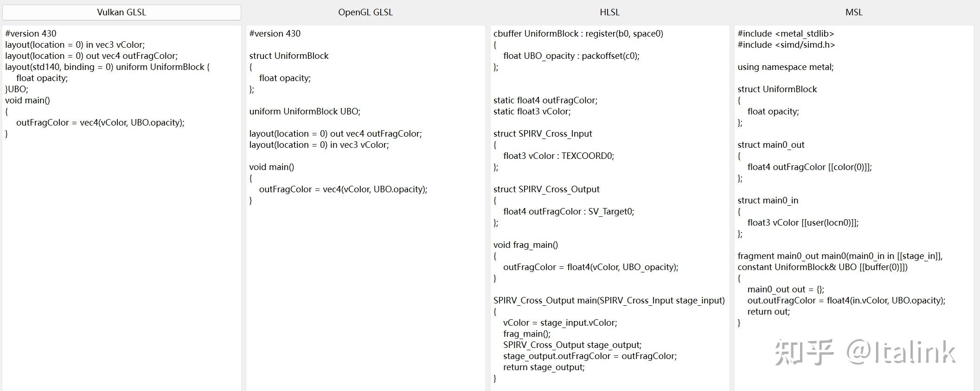This screenshot has width=980, height=391.
Task: Click 'return out;' in the MSL code
Action: tap(768, 312)
